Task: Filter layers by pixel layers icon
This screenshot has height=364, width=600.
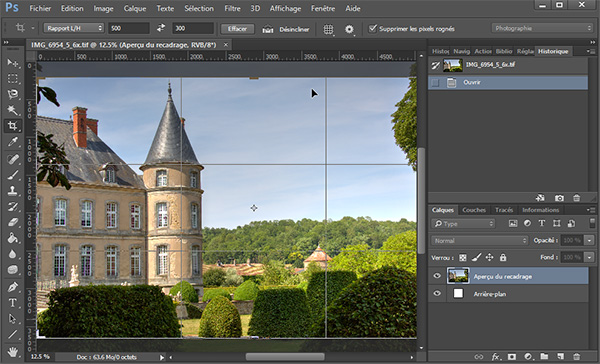Action: (x=513, y=224)
